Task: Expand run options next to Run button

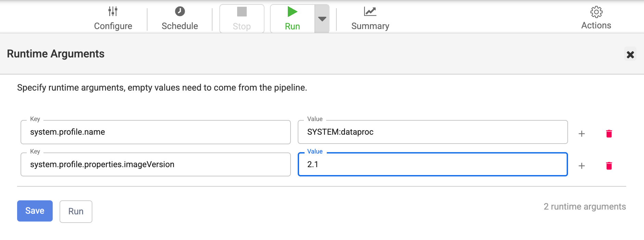Action: coord(322,19)
